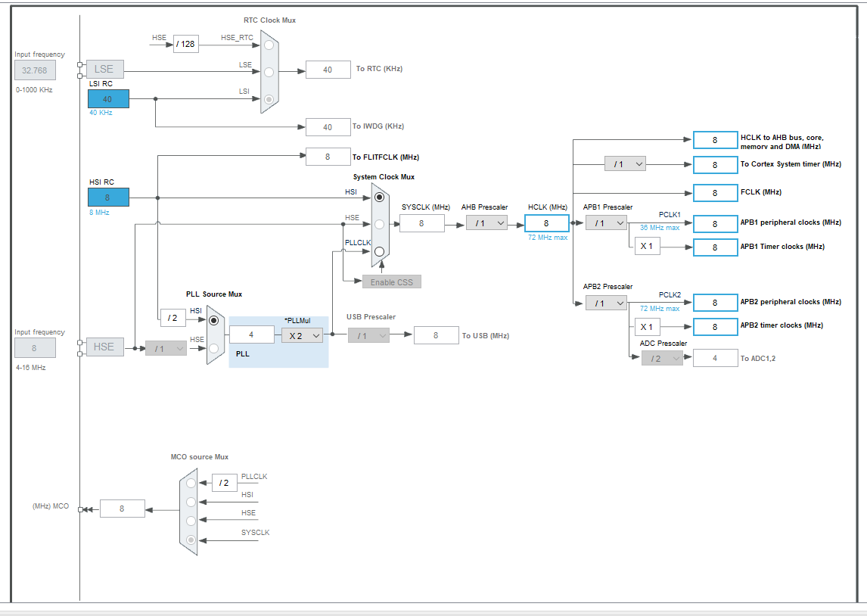Select LSE source in the RTC Clock Mux
Screen dimensions: 867x616
pyautogui.click(x=270, y=72)
